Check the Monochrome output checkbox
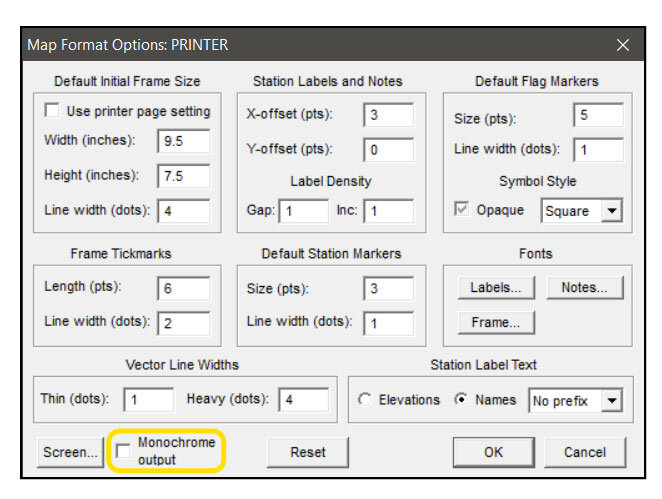Screen dimensions: 662x499 click(x=123, y=451)
